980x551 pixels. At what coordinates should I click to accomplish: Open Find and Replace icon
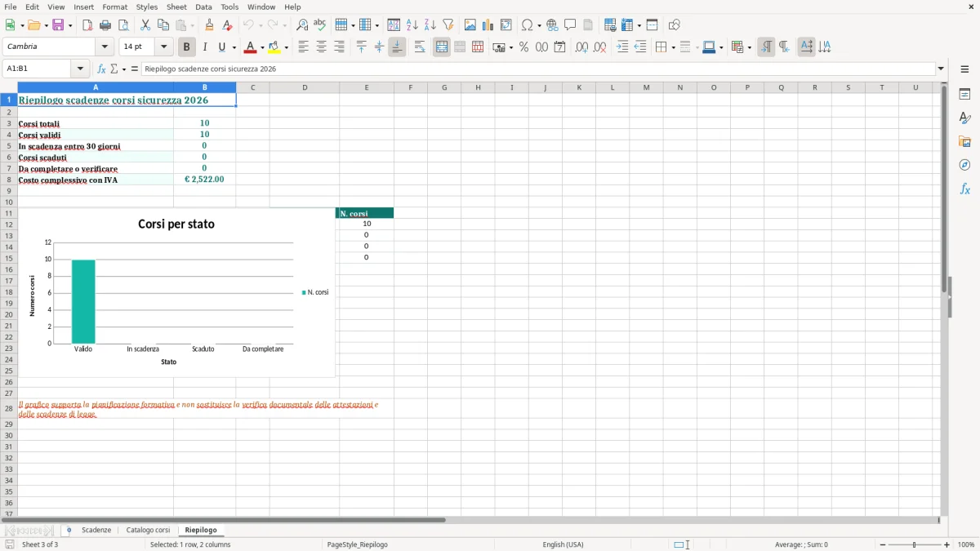[302, 25]
